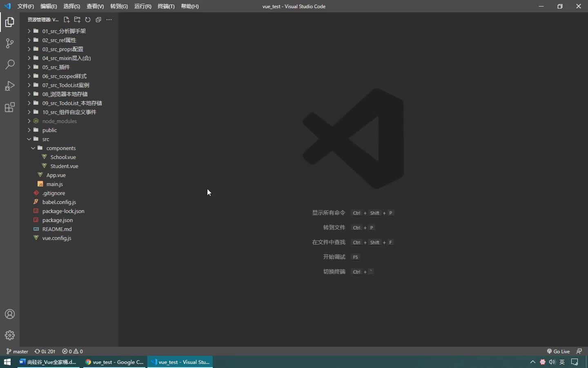
Task: Show hidden tray icons chevron
Action: tap(532, 362)
